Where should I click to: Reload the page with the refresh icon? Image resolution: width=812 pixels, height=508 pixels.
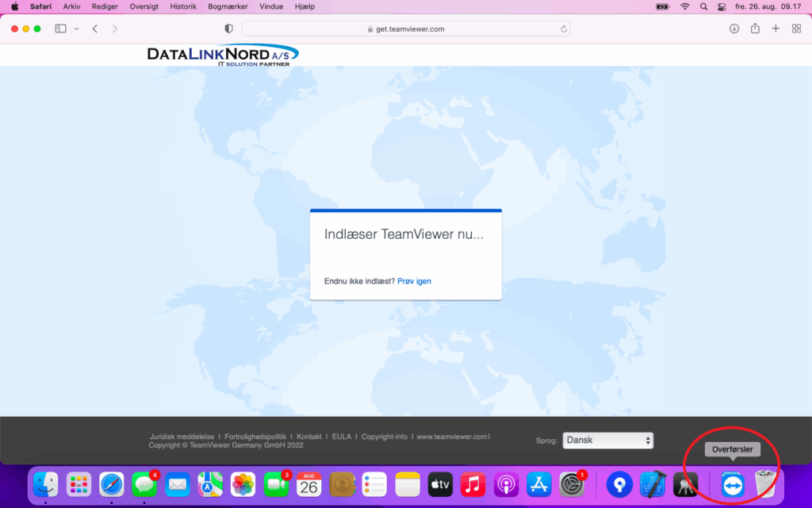click(564, 29)
